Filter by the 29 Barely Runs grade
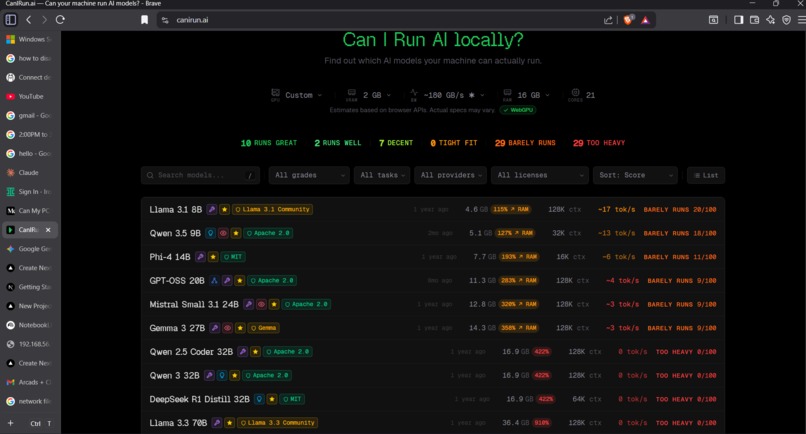 (525, 143)
